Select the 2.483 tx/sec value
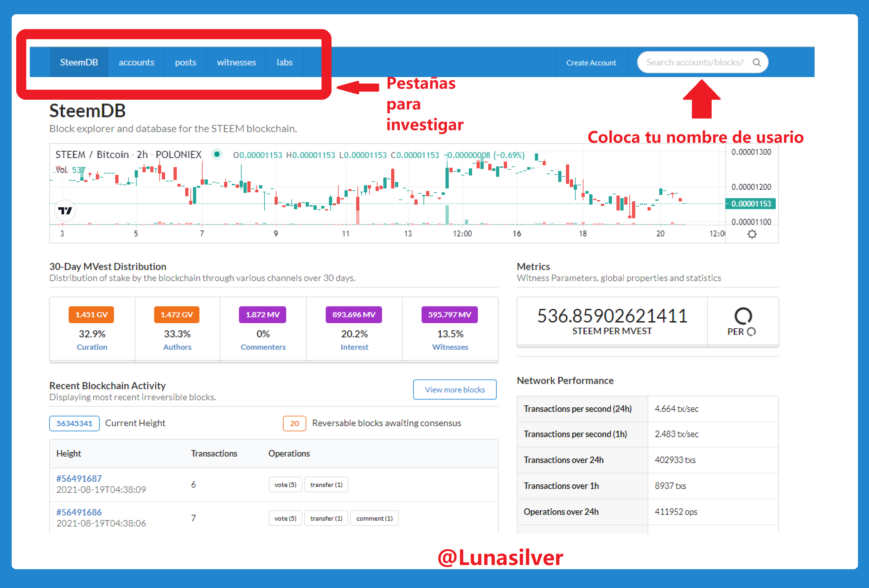This screenshot has width=869, height=588. click(x=676, y=434)
